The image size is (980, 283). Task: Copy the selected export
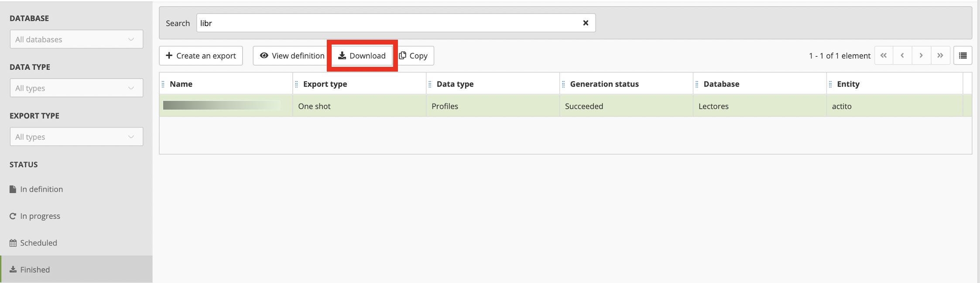[413, 56]
